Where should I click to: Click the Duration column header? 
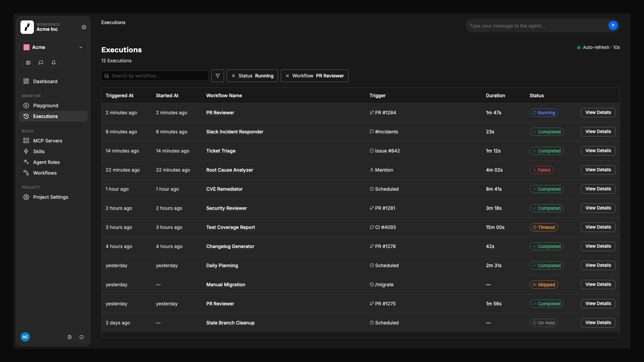click(x=495, y=96)
